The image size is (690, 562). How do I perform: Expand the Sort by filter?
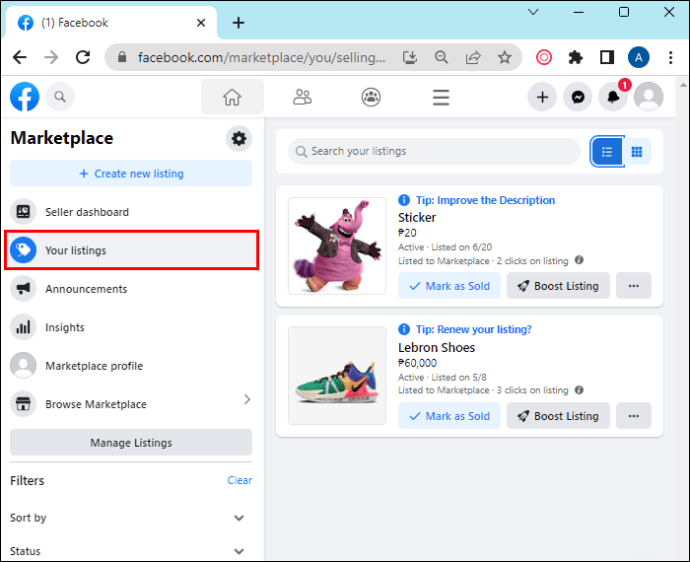click(239, 518)
